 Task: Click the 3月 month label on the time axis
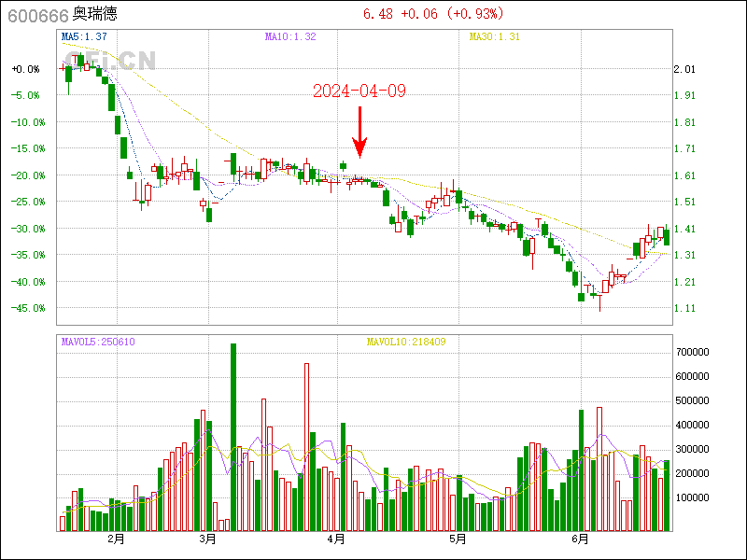[x=207, y=539]
